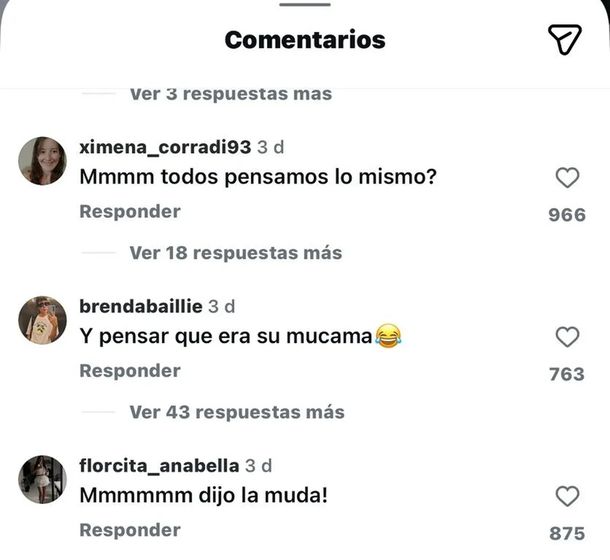The height and width of the screenshot is (560, 610).
Task: View the 875 likes count
Action: coord(567,533)
